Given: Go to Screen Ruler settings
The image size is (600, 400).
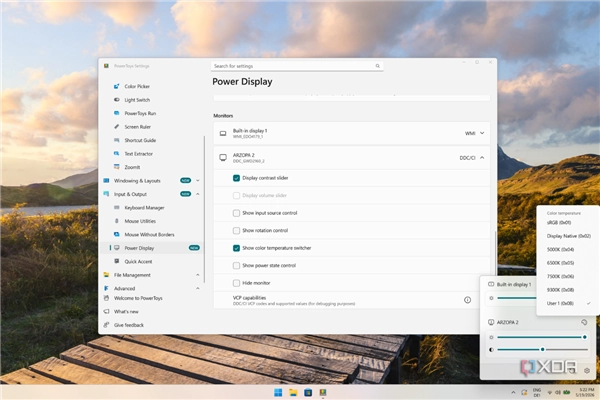Looking at the screenshot, I should tap(137, 127).
